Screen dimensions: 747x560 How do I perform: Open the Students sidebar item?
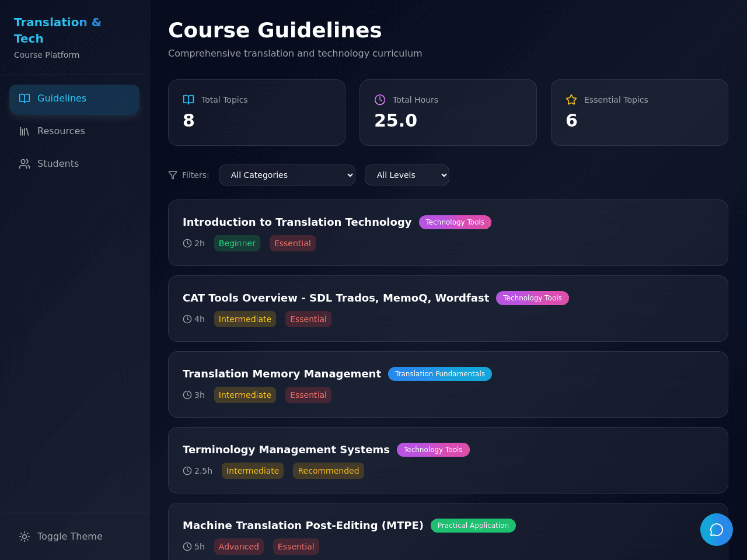74,164
